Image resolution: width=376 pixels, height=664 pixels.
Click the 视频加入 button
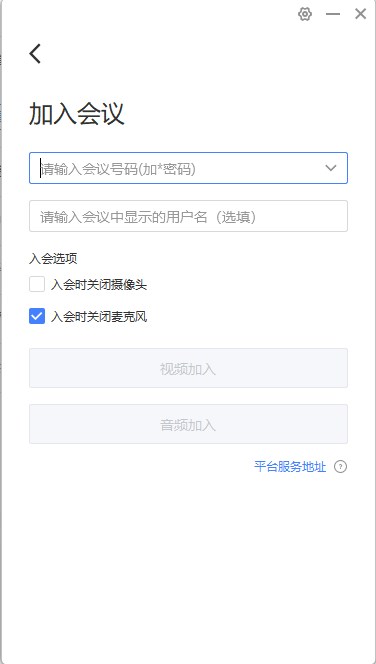click(x=188, y=368)
